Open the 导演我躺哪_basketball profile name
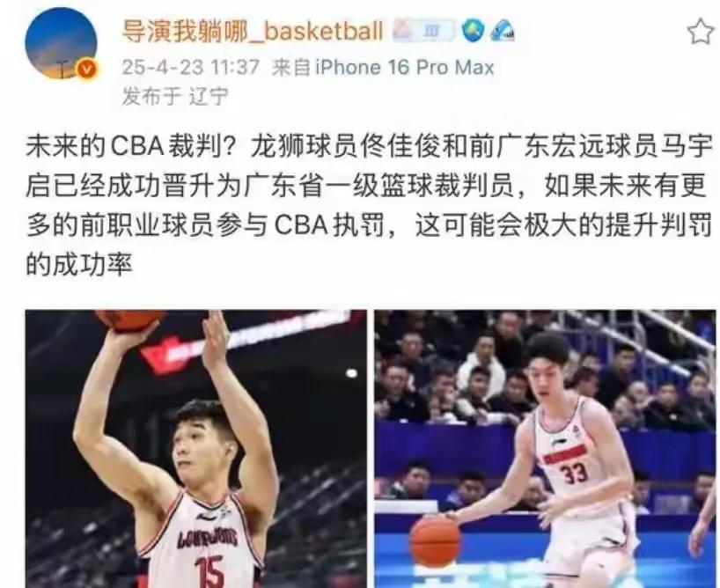This screenshot has height=588, width=720. click(252, 31)
